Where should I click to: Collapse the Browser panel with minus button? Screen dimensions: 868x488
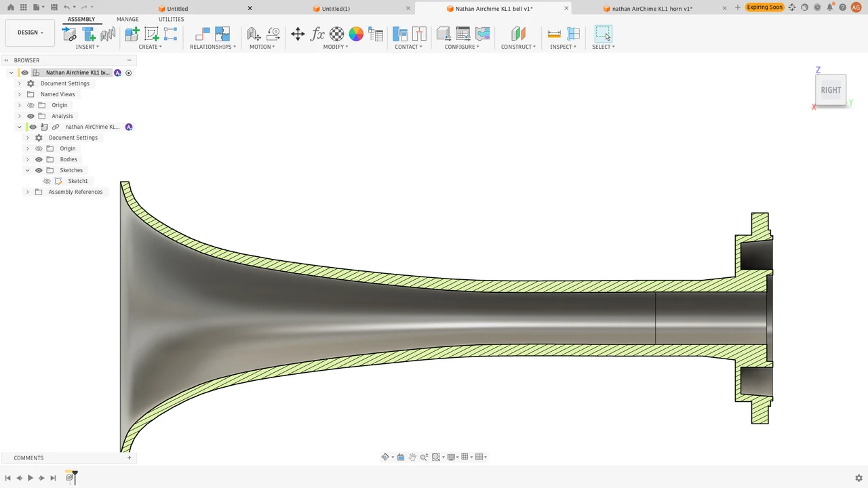click(x=129, y=60)
